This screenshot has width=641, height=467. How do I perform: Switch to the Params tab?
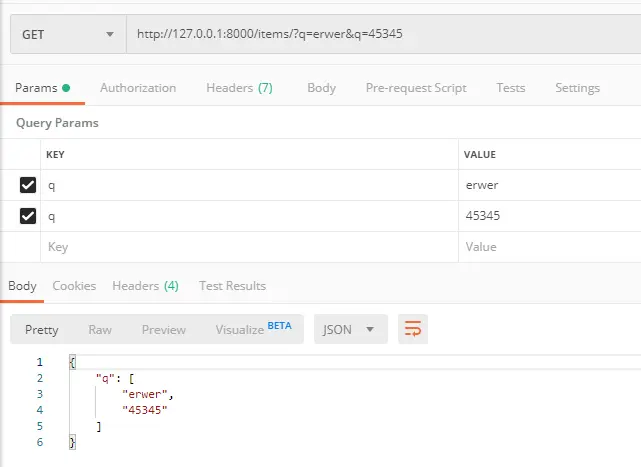[43, 88]
